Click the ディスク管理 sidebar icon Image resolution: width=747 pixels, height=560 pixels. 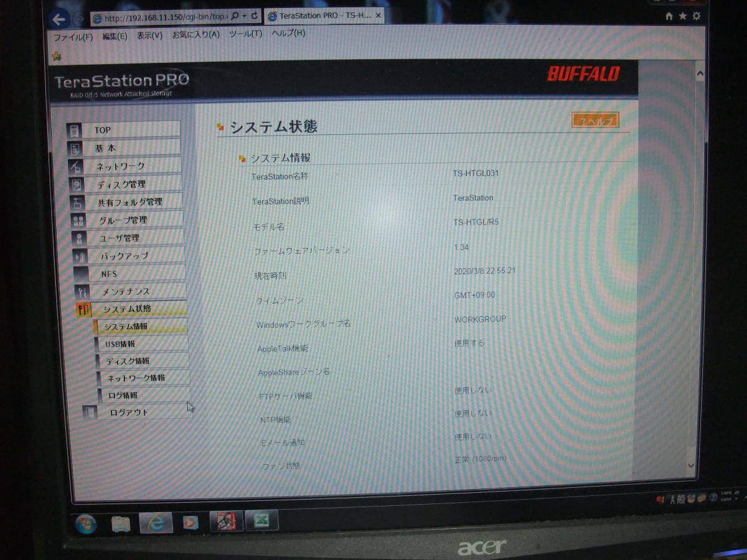(77, 185)
